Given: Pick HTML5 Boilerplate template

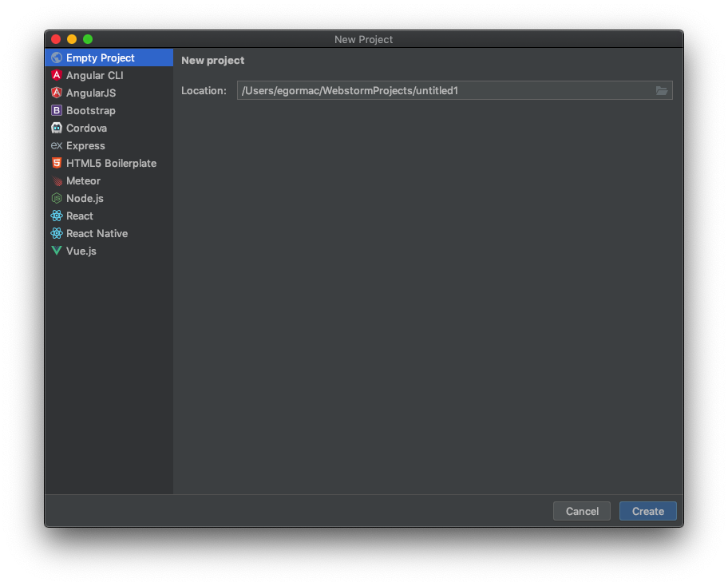Looking at the screenshot, I should point(109,163).
